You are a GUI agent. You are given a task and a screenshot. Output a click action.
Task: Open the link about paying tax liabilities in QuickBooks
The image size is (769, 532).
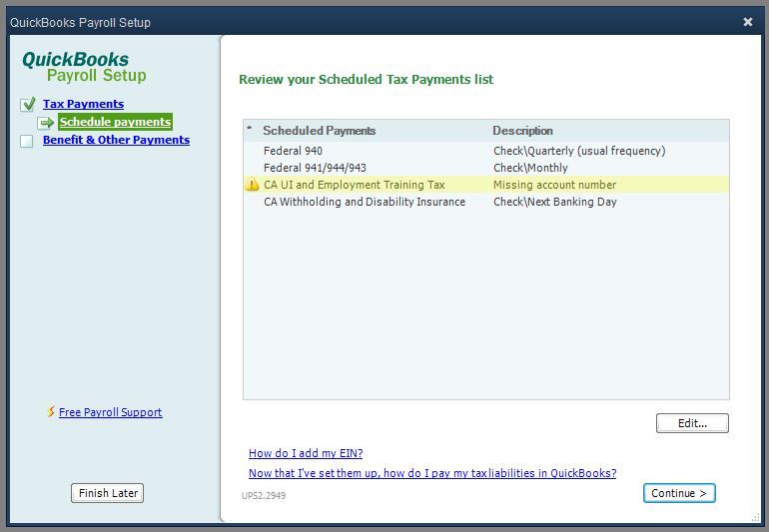(x=432, y=473)
